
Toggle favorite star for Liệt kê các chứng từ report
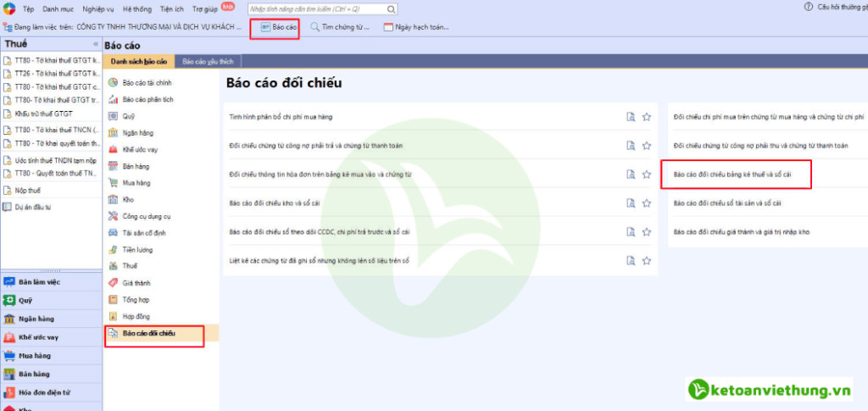point(646,260)
